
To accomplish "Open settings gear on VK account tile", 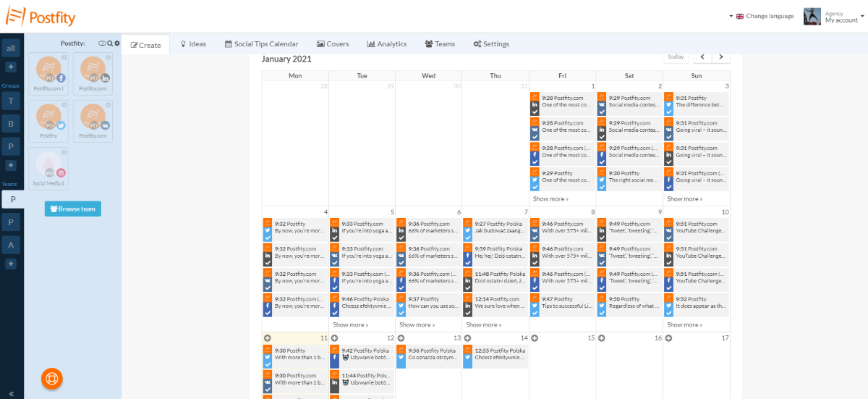I will tap(109, 104).
